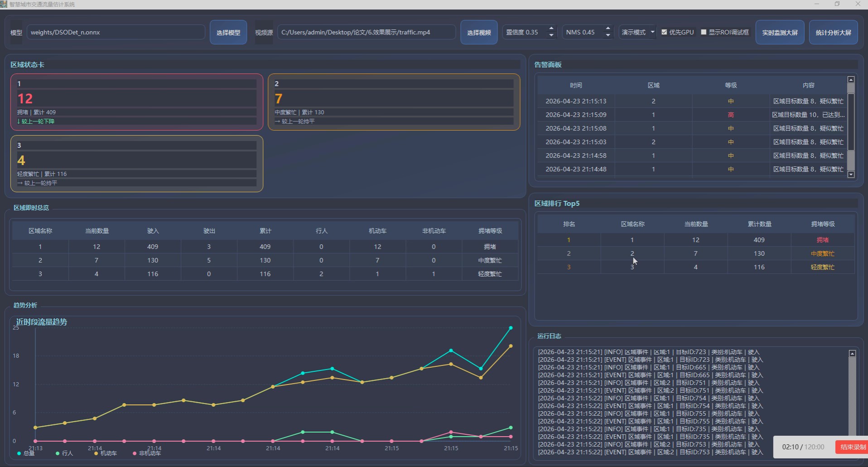
Task: Toggle the 总量 legend marker in the chart
Action: [19, 453]
